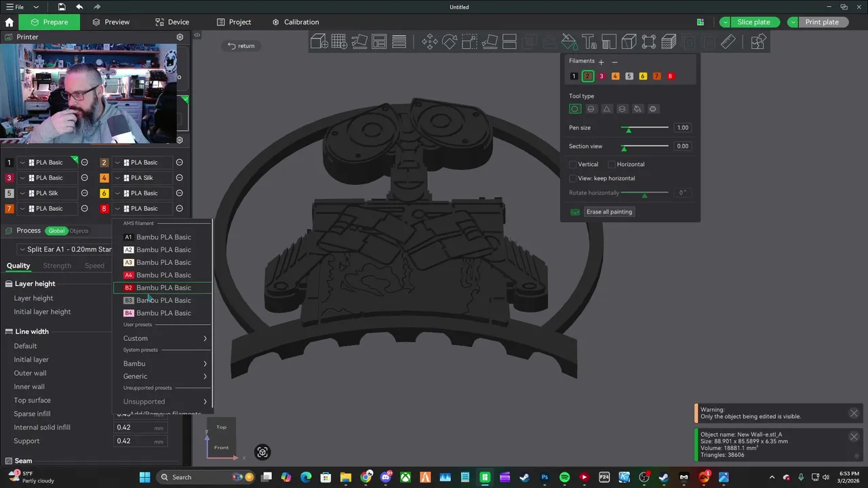
Task: Select filament color swatch 3
Action: (x=601, y=77)
